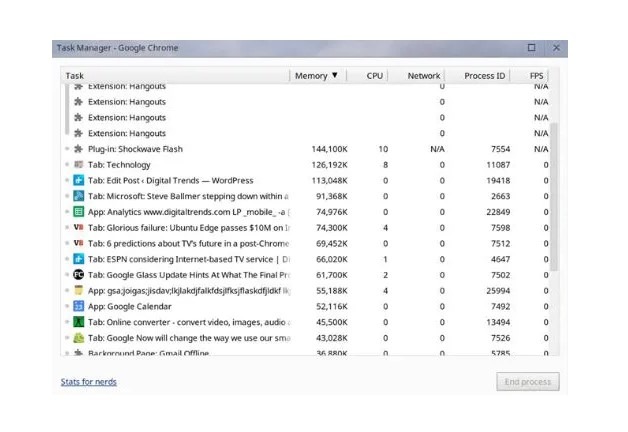The width and height of the screenshot is (628, 432).
Task: Click the ESPN tab Digital Trends favicon
Action: click(x=78, y=259)
